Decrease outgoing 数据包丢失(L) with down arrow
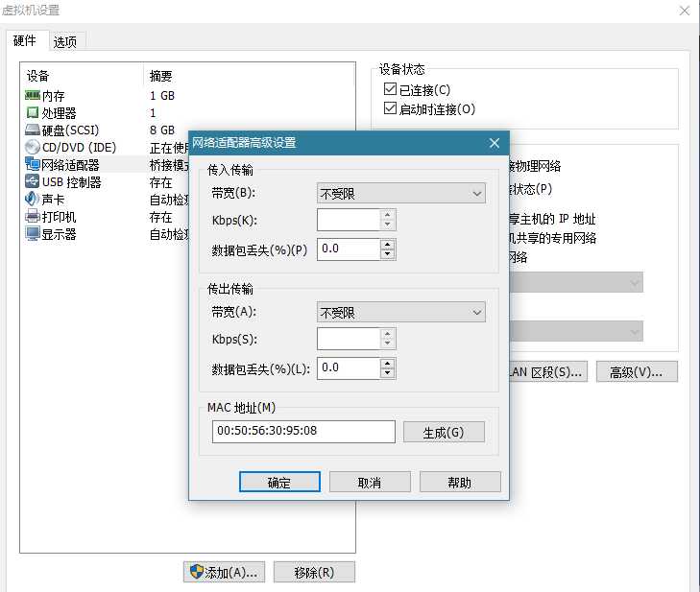 click(x=388, y=373)
